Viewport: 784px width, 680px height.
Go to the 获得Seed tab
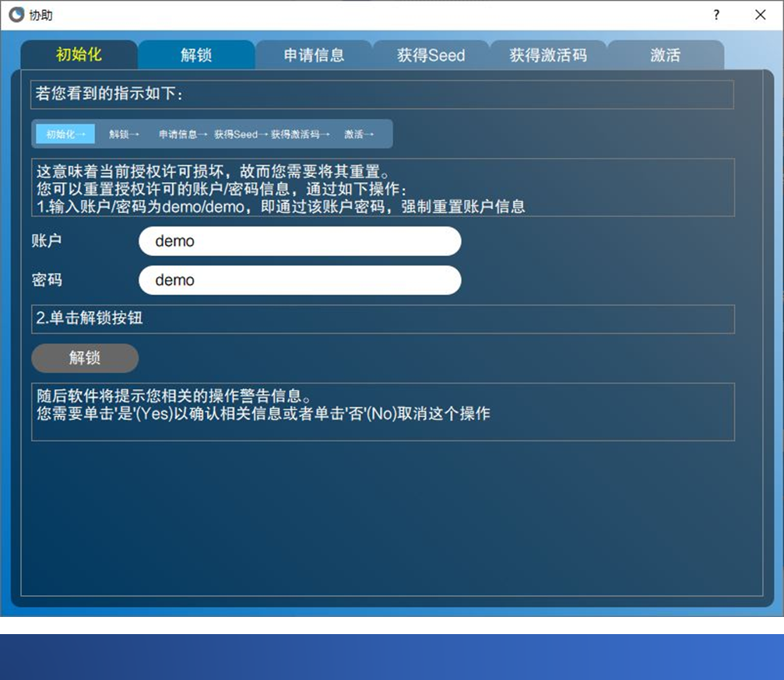click(x=431, y=55)
